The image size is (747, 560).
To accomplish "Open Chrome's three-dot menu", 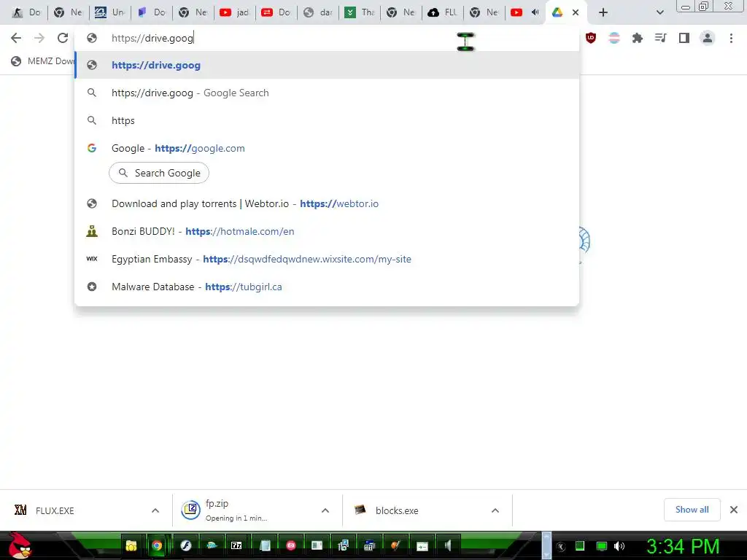I will click(x=731, y=38).
